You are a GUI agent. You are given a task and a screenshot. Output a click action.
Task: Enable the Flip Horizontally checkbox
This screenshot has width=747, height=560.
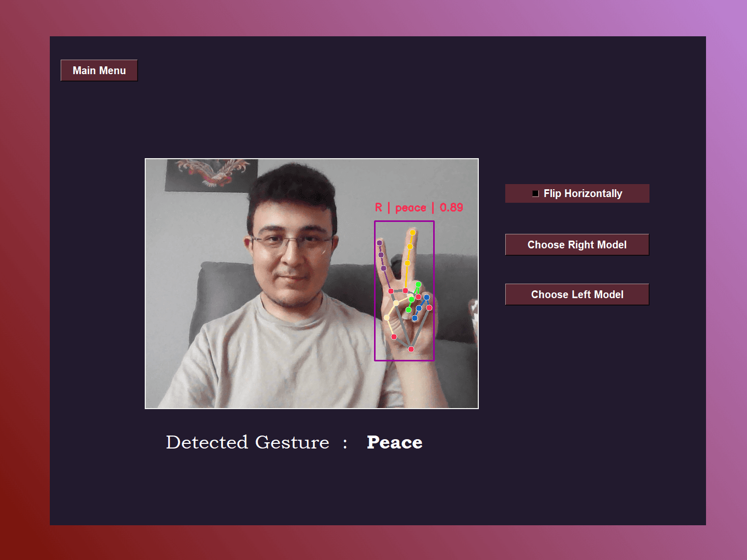point(536,193)
